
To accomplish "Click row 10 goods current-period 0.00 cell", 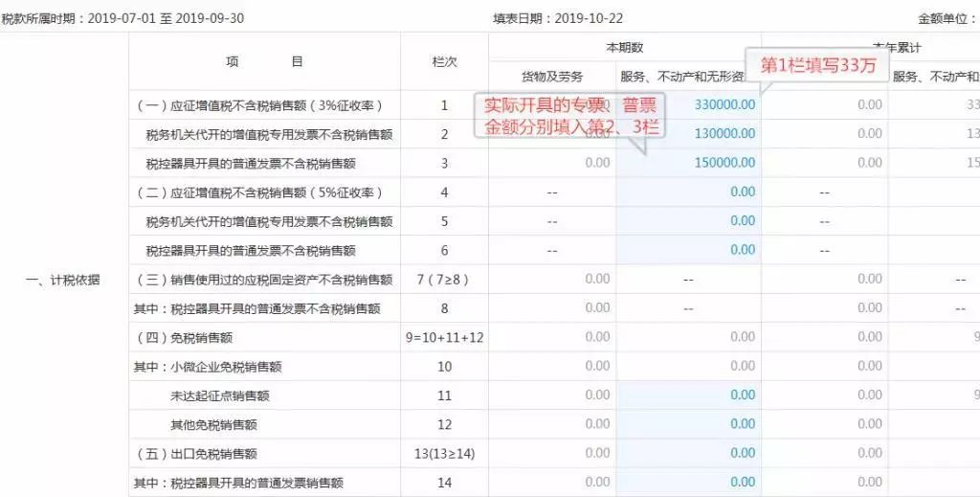I will (x=552, y=366).
